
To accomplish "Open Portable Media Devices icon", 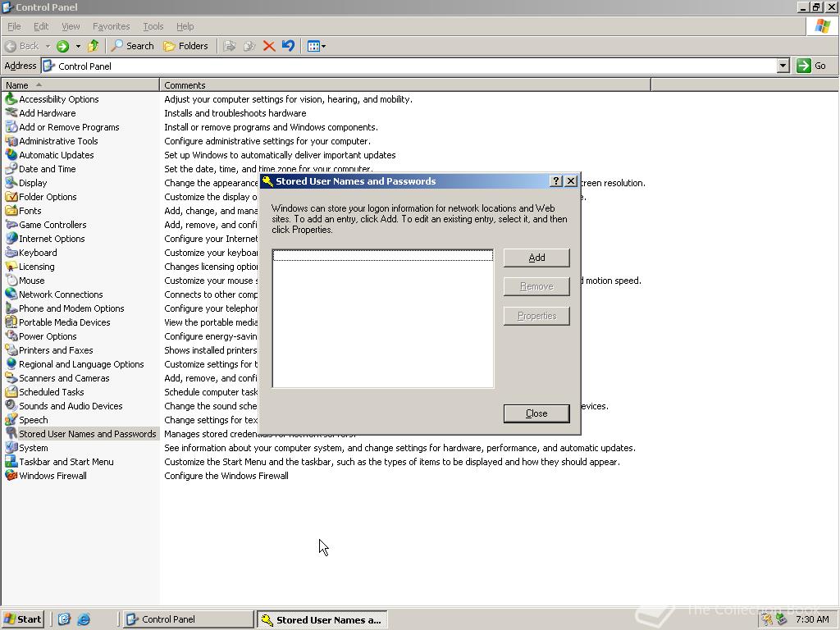I will (11, 322).
